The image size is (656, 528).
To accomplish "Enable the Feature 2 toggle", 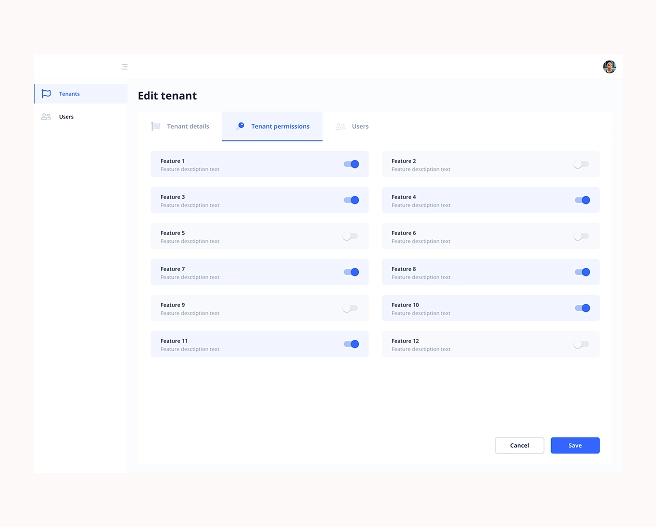I will pyautogui.click(x=581, y=164).
